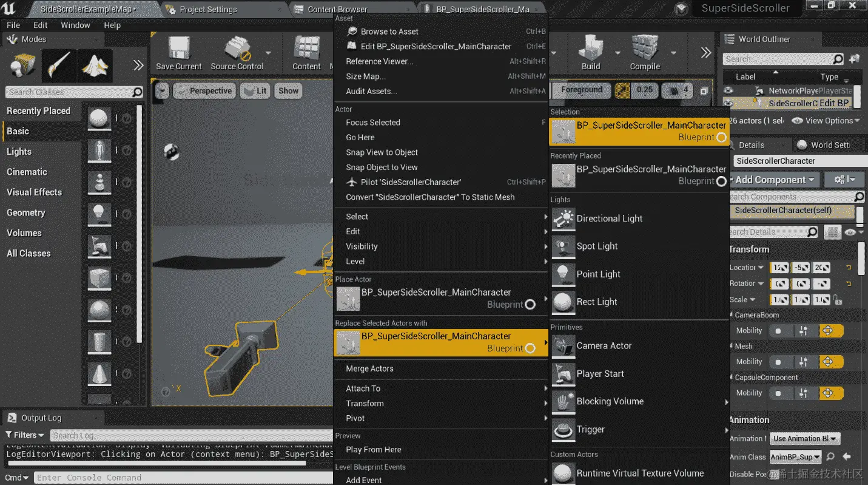Click the Trigger button icon
The height and width of the screenshot is (485, 868).
pos(564,430)
